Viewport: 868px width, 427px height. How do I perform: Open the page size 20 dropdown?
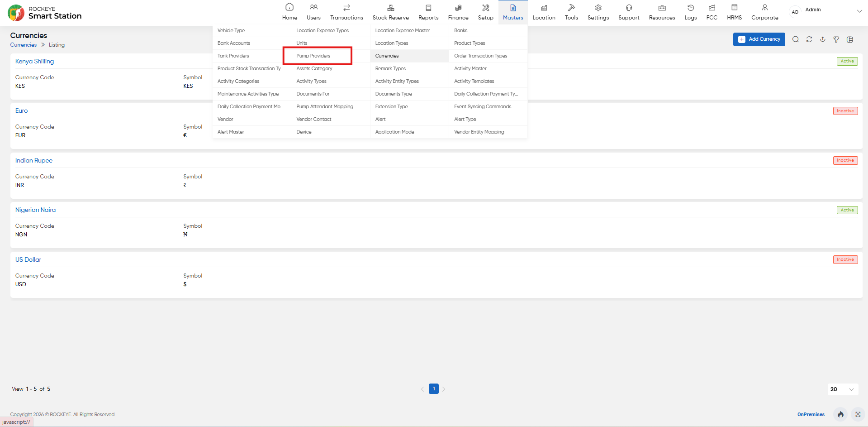(843, 389)
